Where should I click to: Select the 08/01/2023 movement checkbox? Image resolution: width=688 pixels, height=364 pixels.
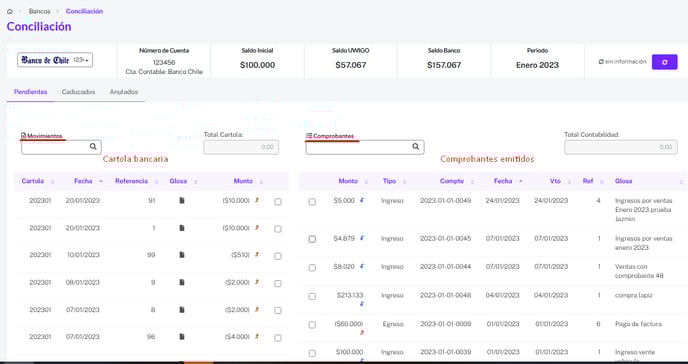coord(278,284)
